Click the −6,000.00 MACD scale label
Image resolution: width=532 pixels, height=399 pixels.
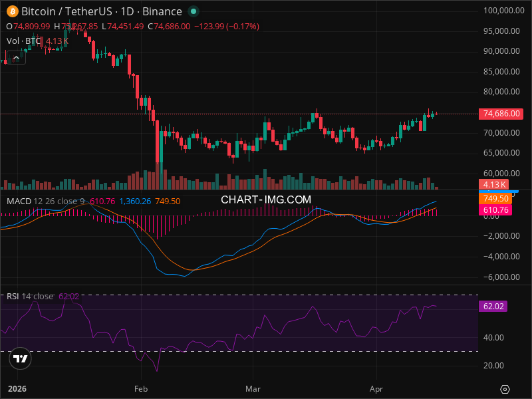(501, 277)
